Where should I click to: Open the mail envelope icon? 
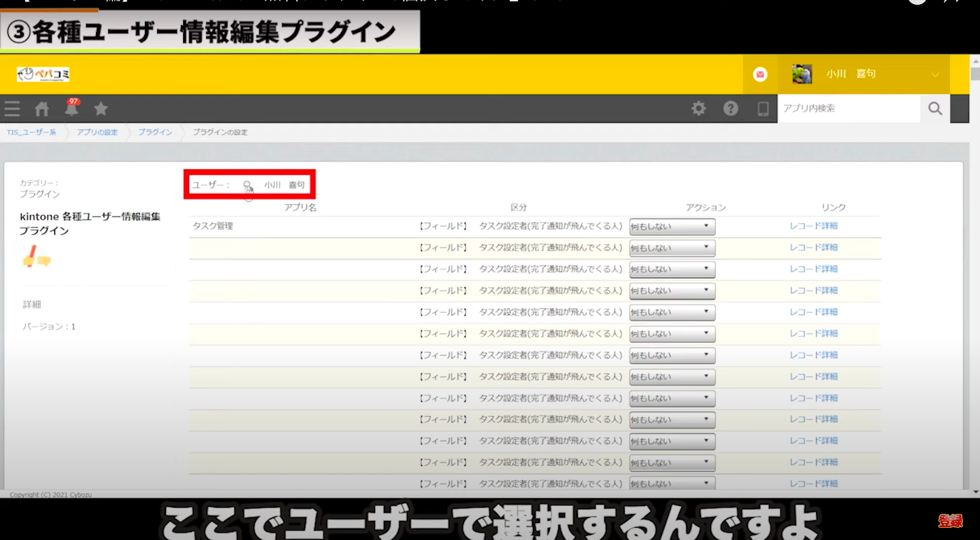click(x=760, y=74)
